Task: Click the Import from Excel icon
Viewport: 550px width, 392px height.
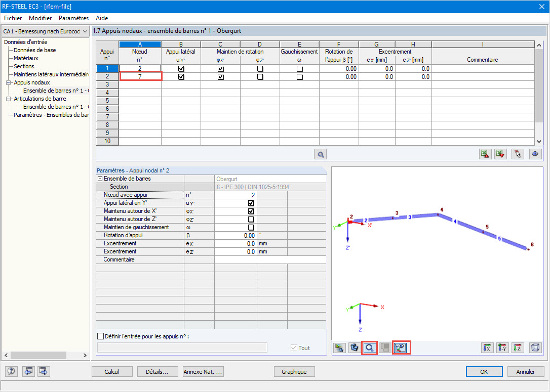Action: click(500, 154)
